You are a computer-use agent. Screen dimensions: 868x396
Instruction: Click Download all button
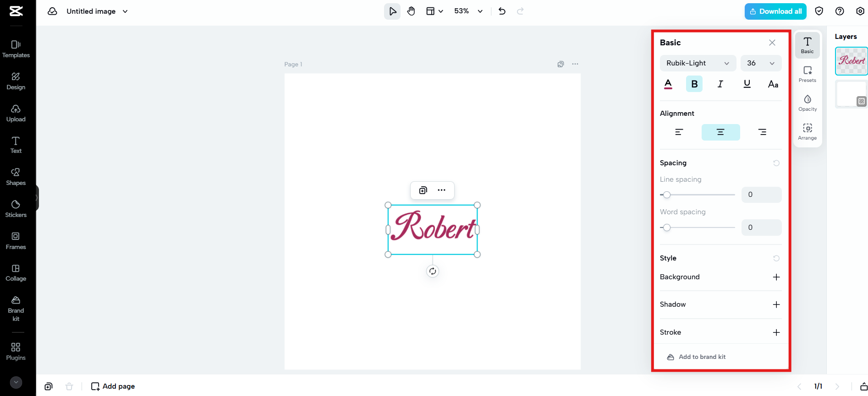coord(775,11)
